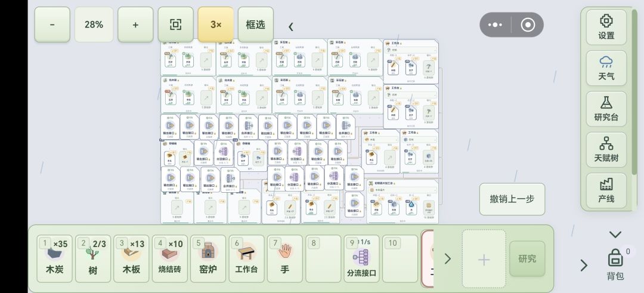Click 撤销上一步 to undo last step

point(512,199)
